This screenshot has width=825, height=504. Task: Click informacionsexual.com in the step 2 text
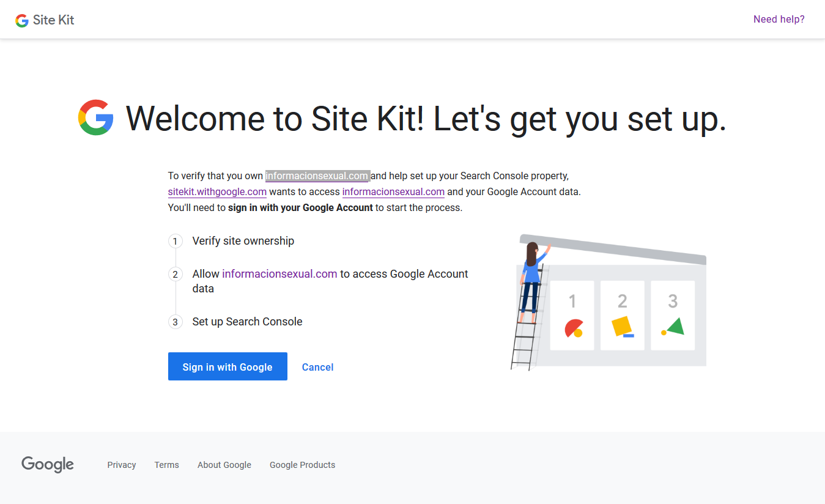(279, 273)
